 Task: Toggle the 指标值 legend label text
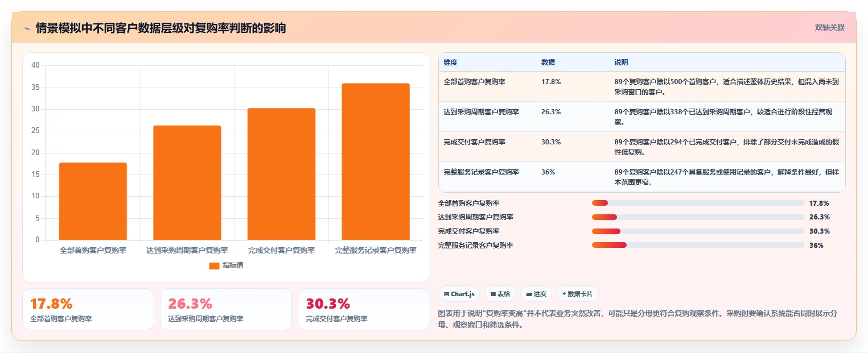233,265
